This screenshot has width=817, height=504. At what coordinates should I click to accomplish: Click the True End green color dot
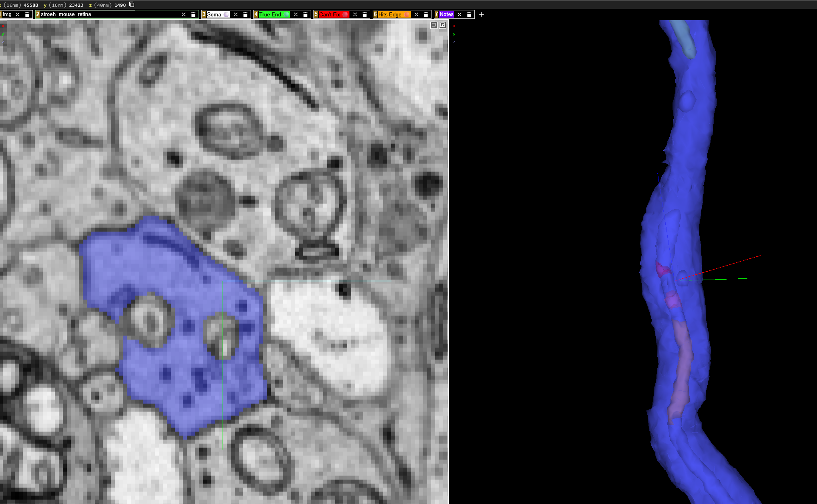point(287,14)
